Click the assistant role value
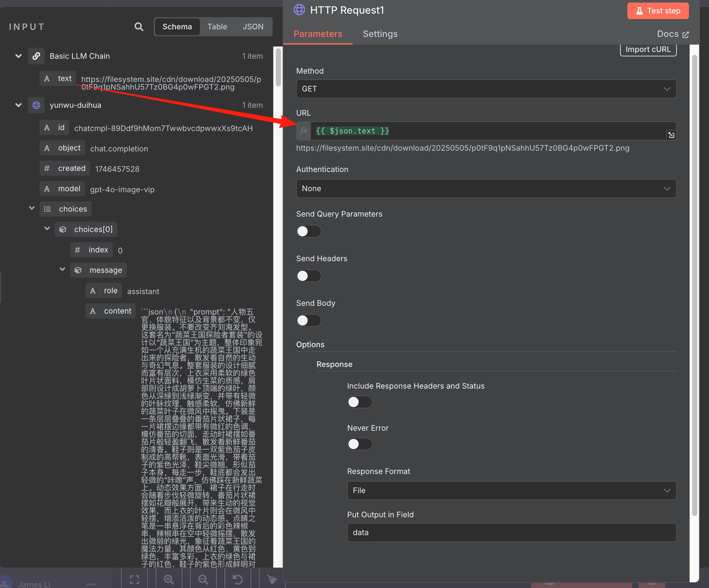This screenshot has height=588, width=709. (x=143, y=291)
